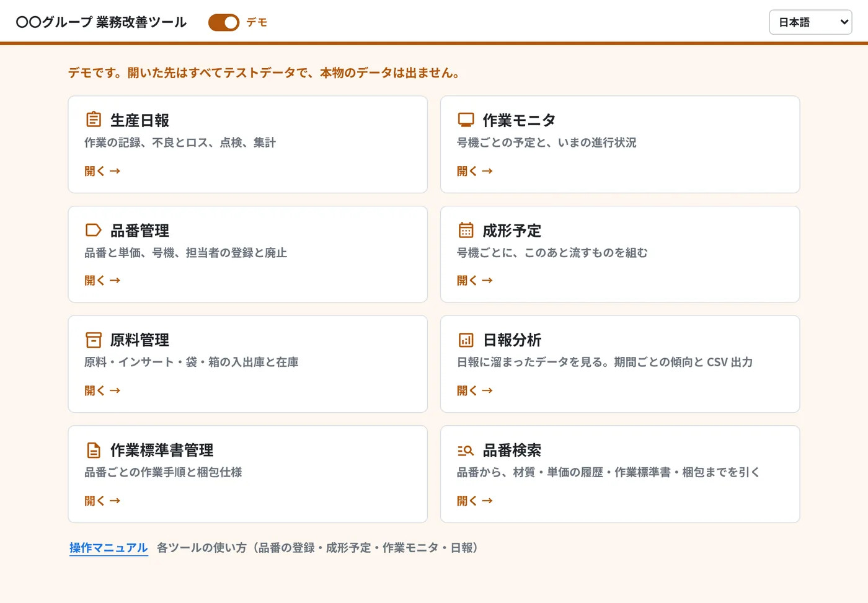Click 開く in the 原料管理 card
The height and width of the screenshot is (603, 868).
point(102,391)
